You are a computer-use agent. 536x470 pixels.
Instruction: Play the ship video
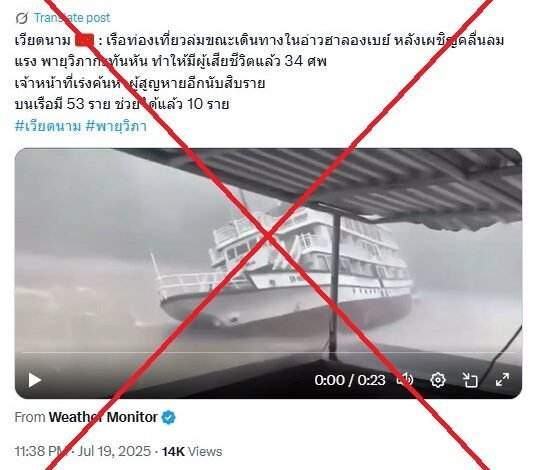click(x=34, y=380)
